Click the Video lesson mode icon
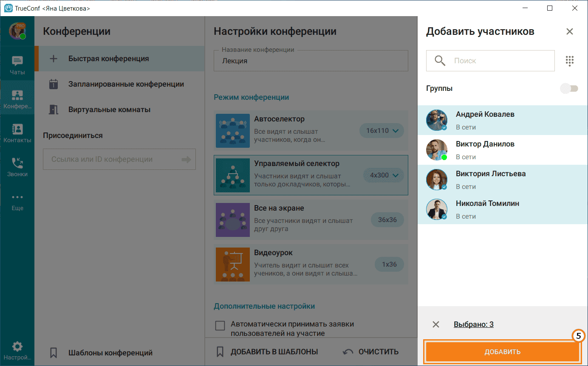Image resolution: width=588 pixels, height=366 pixels. pos(232,264)
